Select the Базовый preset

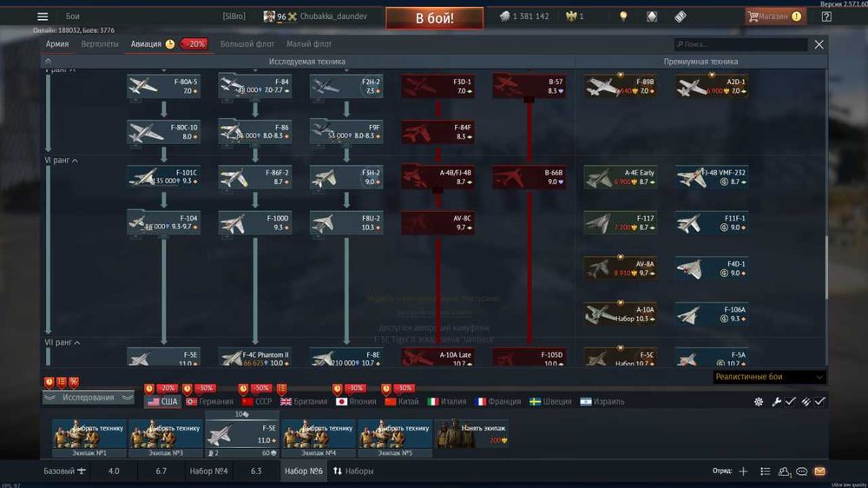[x=64, y=471]
